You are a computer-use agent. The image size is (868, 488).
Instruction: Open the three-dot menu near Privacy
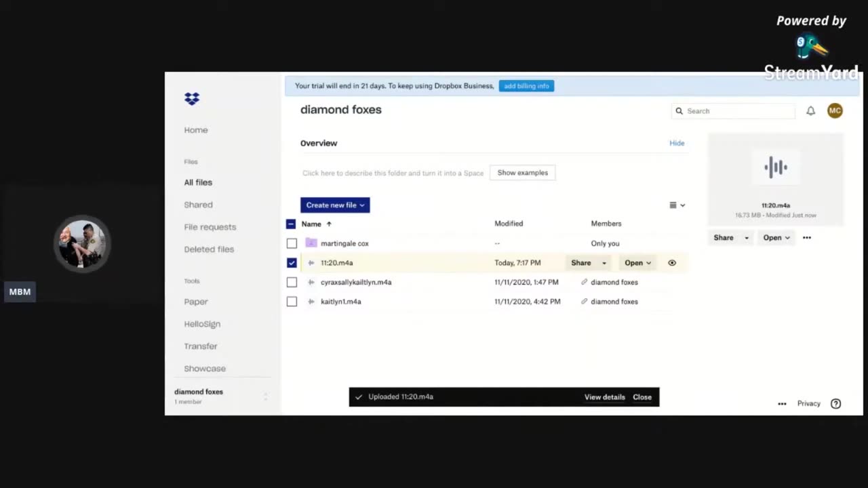click(x=782, y=403)
